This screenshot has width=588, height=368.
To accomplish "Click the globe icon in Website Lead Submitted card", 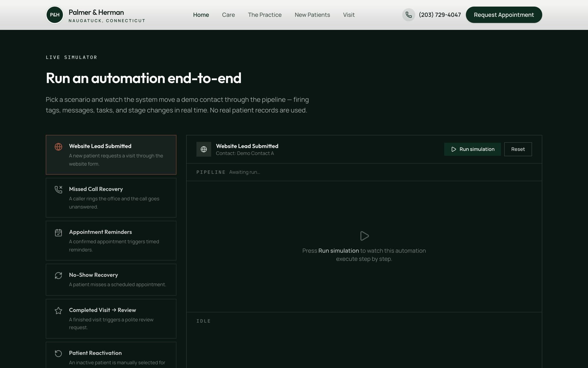I will (x=59, y=147).
